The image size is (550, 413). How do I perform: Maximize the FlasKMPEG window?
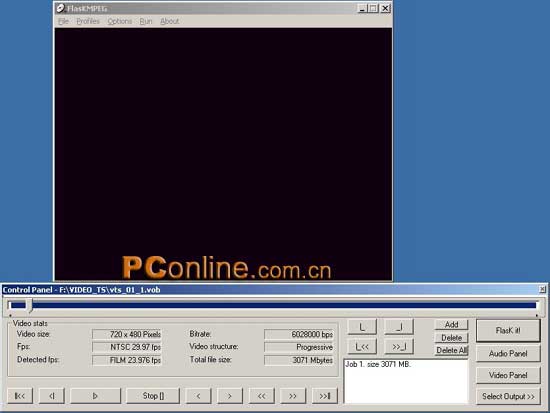(x=373, y=8)
